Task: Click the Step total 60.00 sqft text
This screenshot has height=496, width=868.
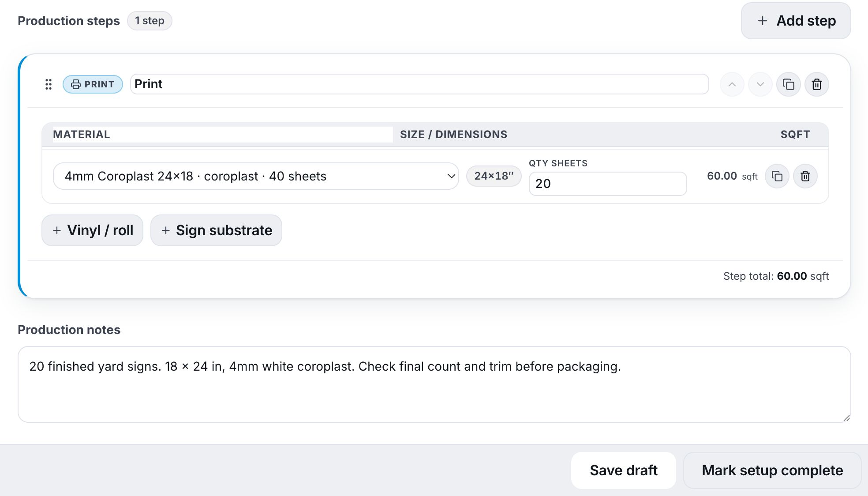Action: click(776, 276)
